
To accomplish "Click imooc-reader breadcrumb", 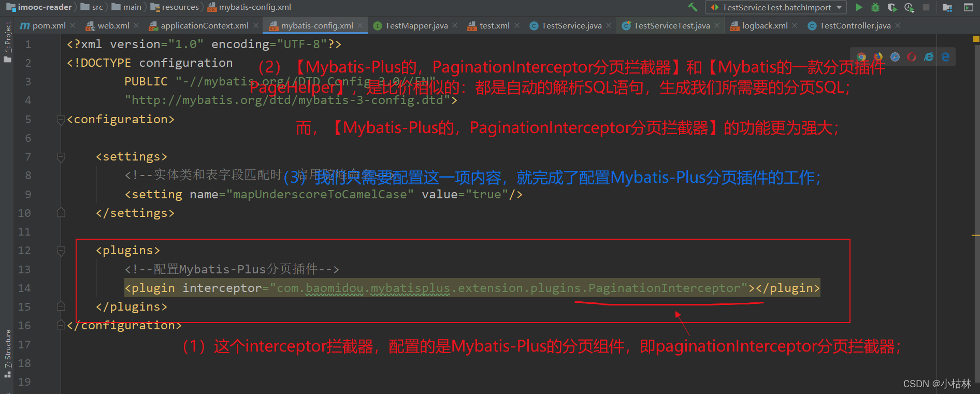I will tap(39, 7).
